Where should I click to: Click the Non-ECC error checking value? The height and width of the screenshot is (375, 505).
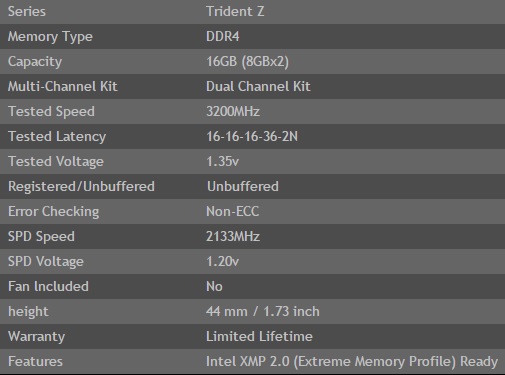(233, 212)
